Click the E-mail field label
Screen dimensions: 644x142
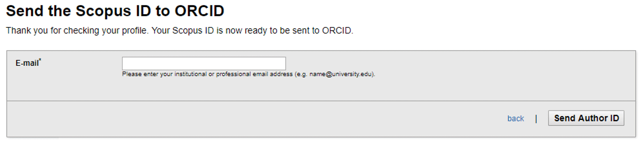(27, 63)
